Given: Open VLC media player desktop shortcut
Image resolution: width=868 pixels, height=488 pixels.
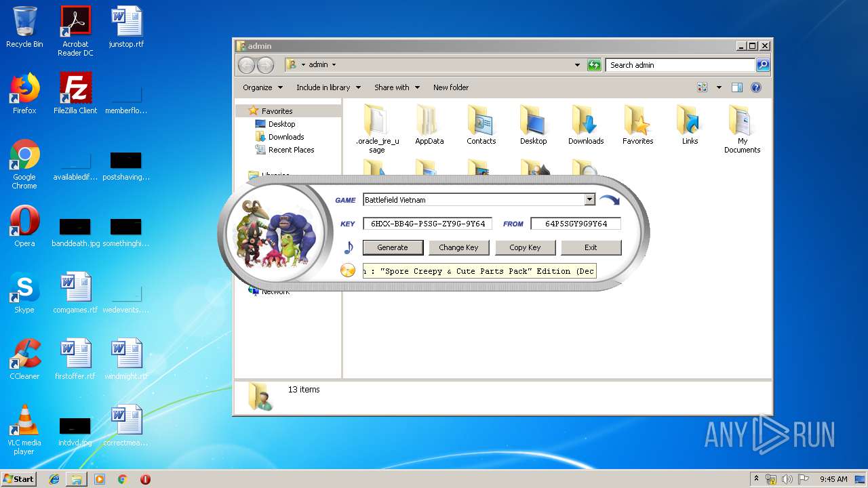Looking at the screenshot, I should (x=24, y=430).
